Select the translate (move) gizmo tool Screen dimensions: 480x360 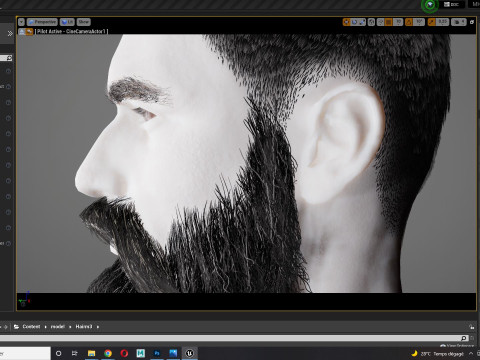347,22
